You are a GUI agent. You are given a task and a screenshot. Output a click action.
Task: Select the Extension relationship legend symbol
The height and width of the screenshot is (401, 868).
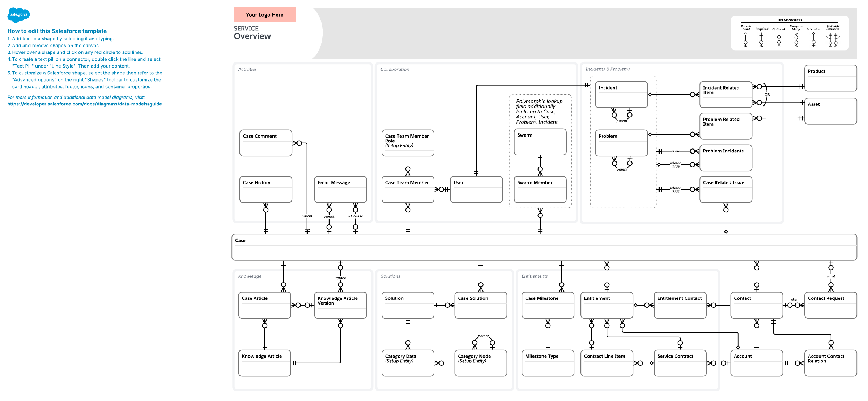coord(813,40)
